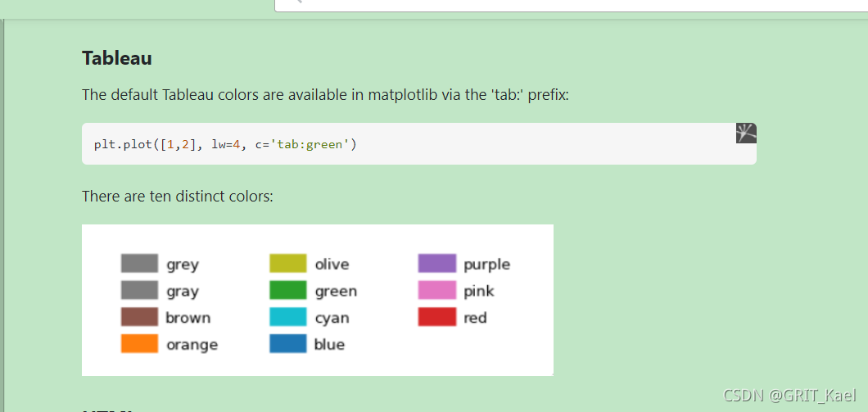The width and height of the screenshot is (868, 412).
Task: Click 'plt.plot' in the code block
Action: tap(124, 144)
